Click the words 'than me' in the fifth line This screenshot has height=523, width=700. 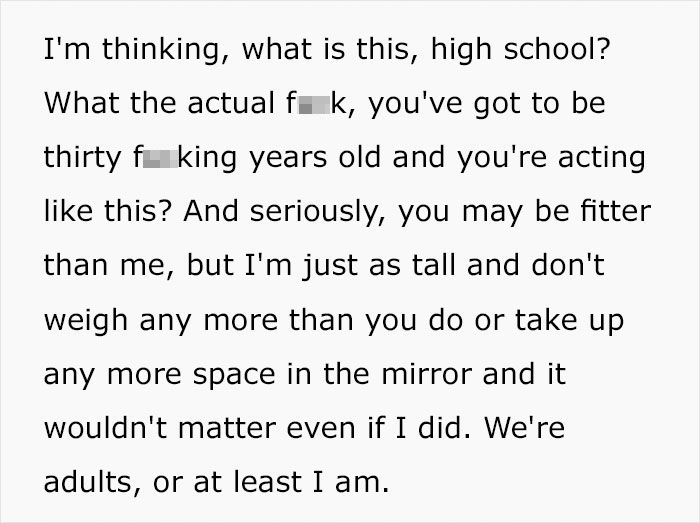pos(105,265)
